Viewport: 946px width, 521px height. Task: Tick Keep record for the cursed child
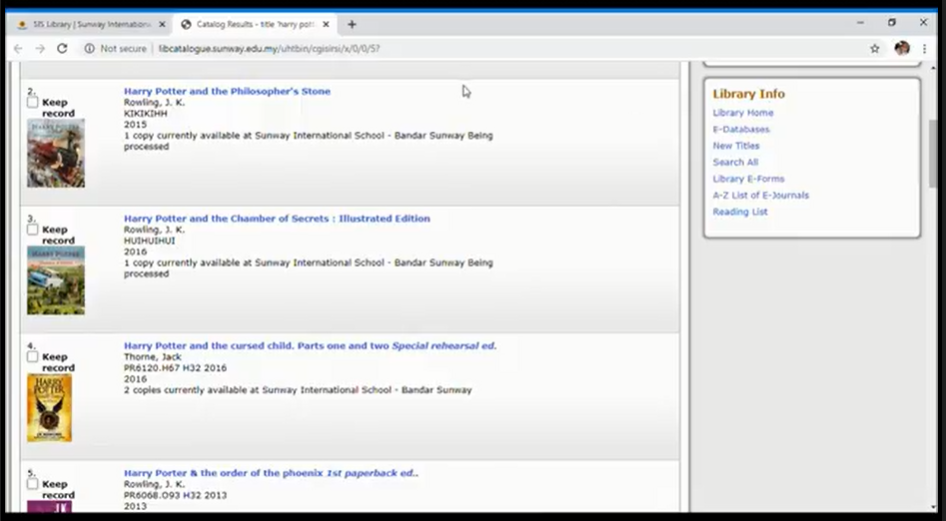(33, 357)
